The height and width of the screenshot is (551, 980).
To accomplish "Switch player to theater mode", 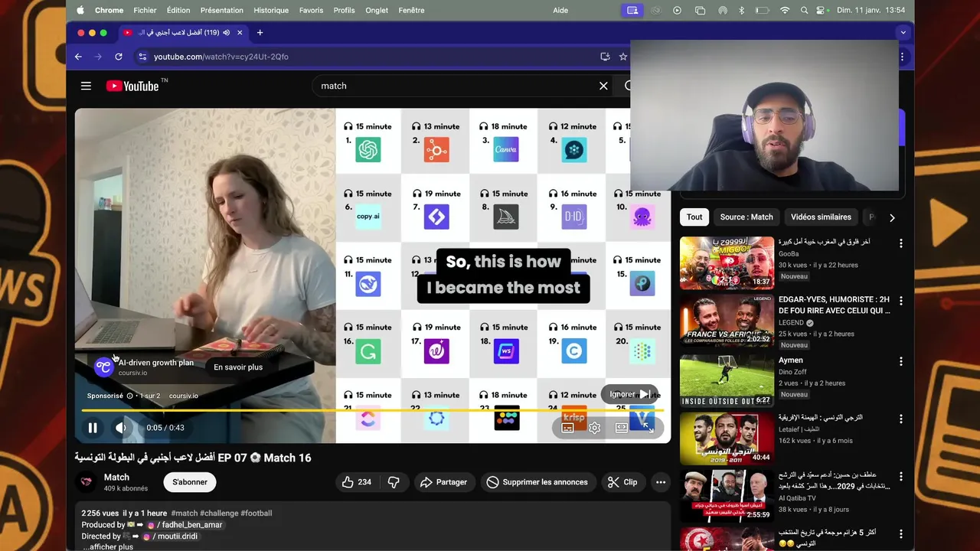I will pos(622,428).
